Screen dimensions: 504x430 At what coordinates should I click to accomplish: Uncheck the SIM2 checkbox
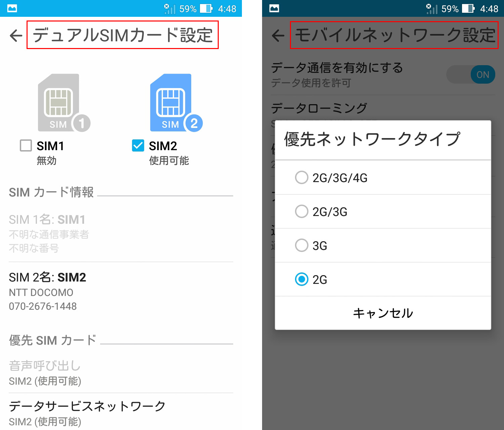tap(138, 145)
